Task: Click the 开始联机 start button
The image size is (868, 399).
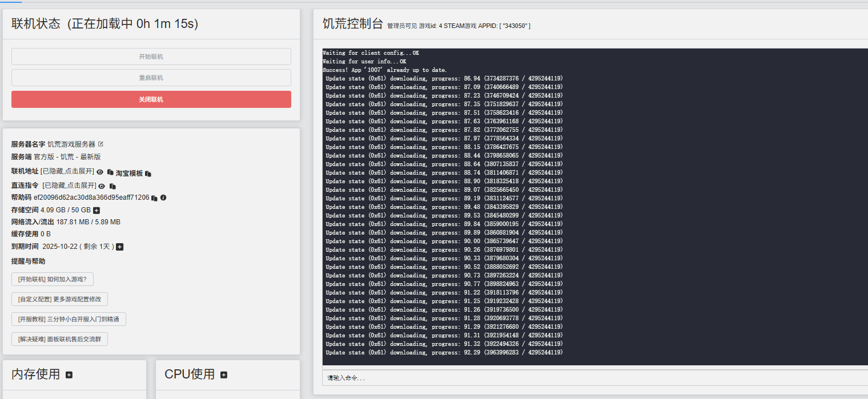Action: coord(151,57)
